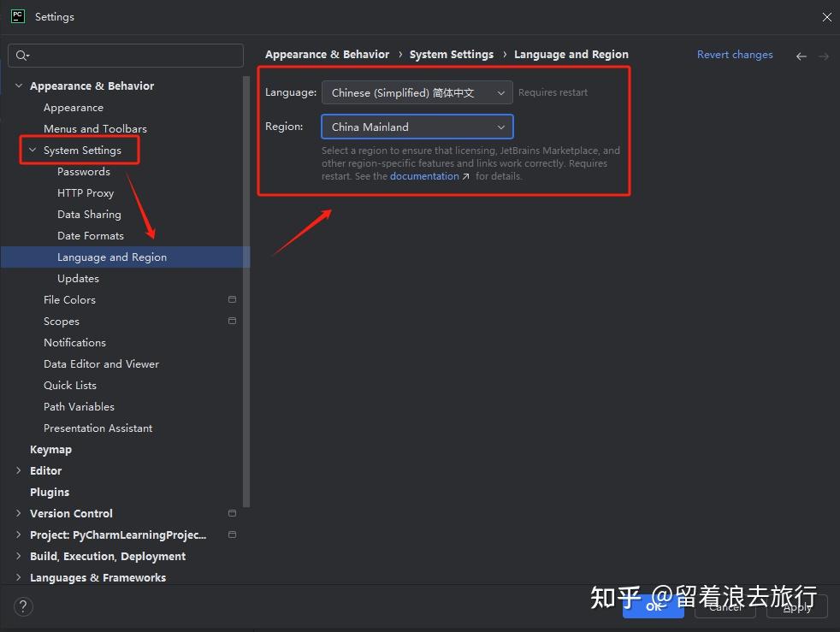Collapse the Appearance & Behavior section
Screen dimensions: 840x632
(x=19, y=86)
